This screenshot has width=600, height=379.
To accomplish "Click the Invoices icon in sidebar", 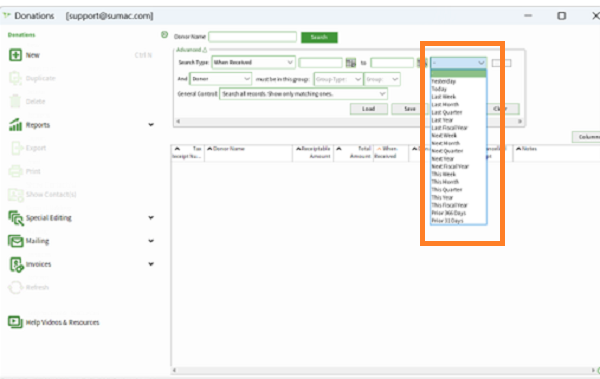I will (16, 265).
